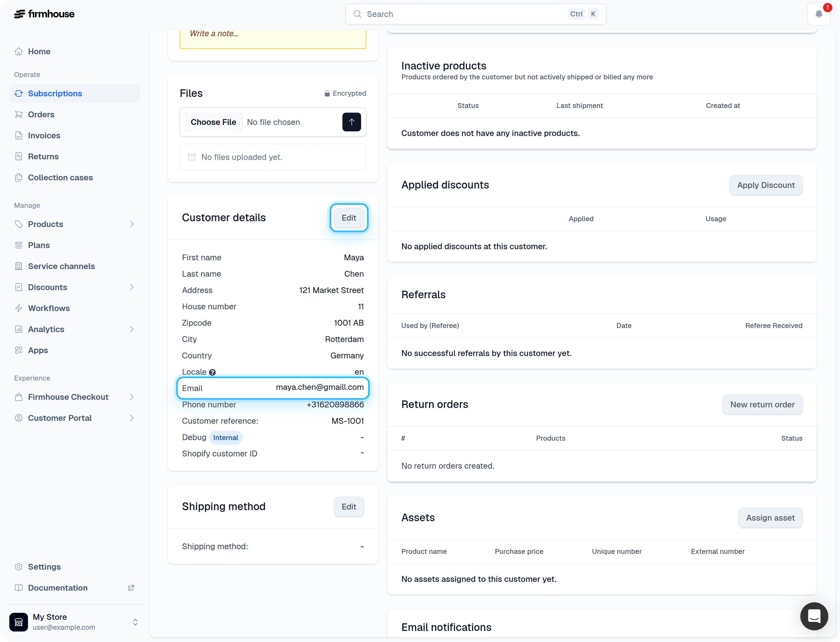Open the chat support bubble
Screen dimensions: 840x642
pos(814,616)
